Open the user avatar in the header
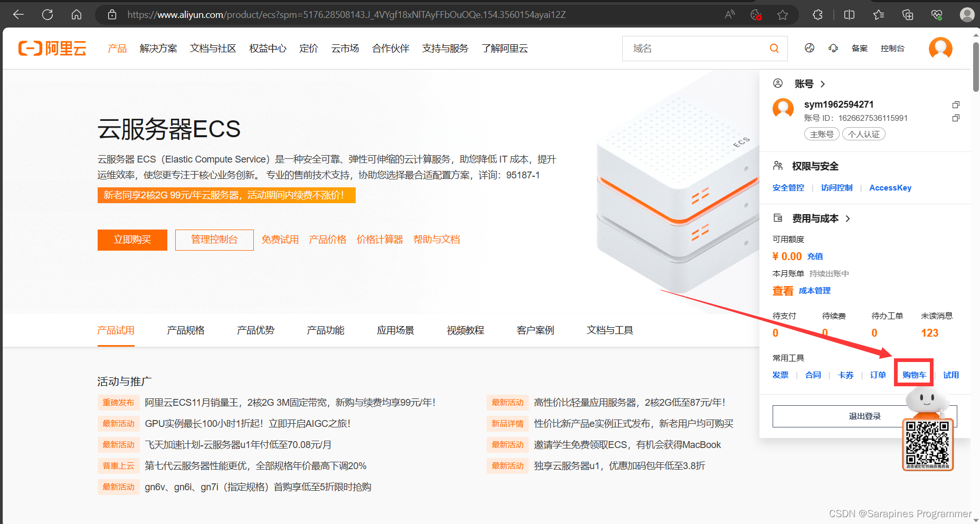 click(x=940, y=49)
